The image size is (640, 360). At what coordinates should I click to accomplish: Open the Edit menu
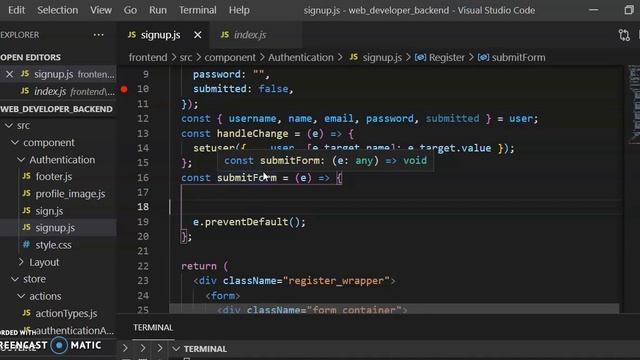tap(16, 10)
